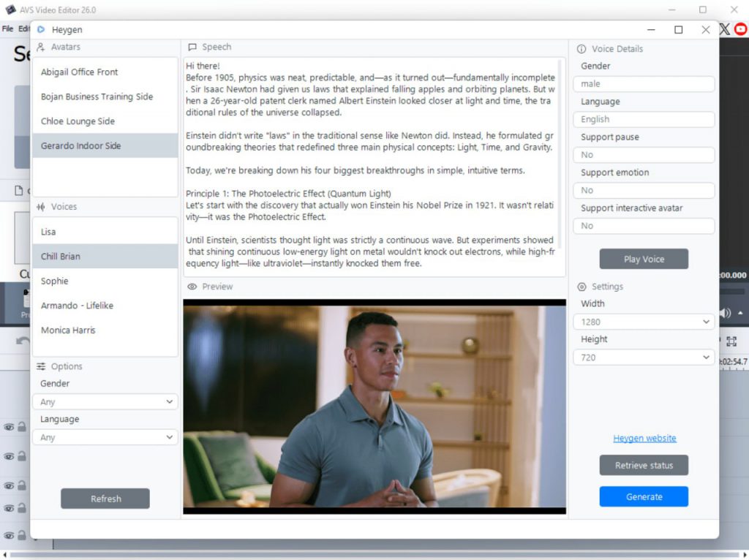Select the Armando - Lifelike voice
This screenshot has height=560, width=749.
pyautogui.click(x=105, y=306)
